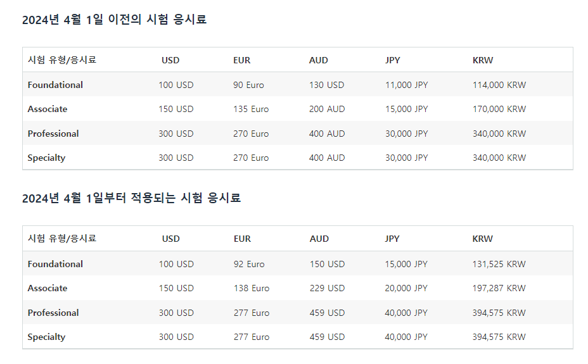The width and height of the screenshot is (588, 364).
Task: Click the 170,000 KRW cell
Action: 499,110
